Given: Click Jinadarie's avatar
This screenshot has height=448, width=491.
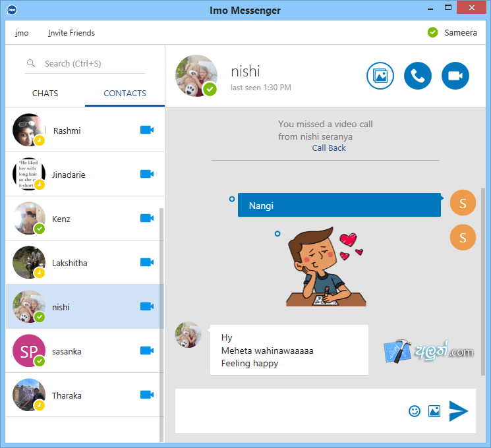Looking at the screenshot, I should 29,174.
